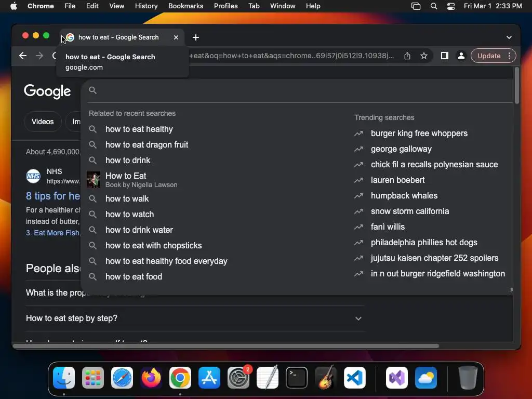Click 'How to eat step by step?' question

click(x=72, y=318)
